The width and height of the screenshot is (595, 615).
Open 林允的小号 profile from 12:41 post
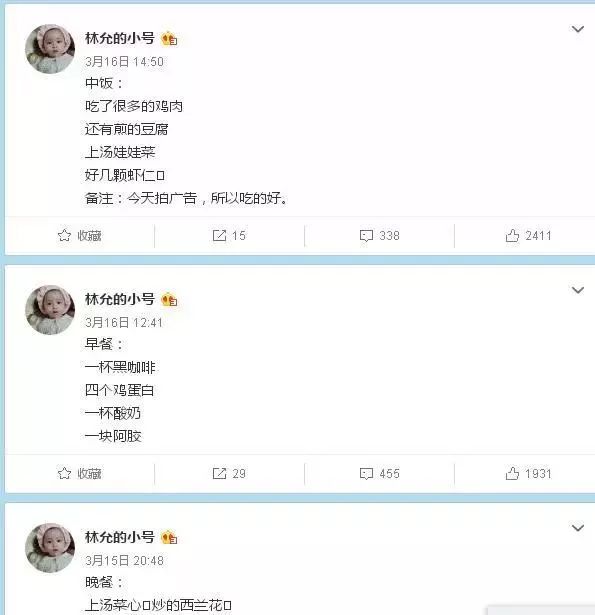pos(120,299)
